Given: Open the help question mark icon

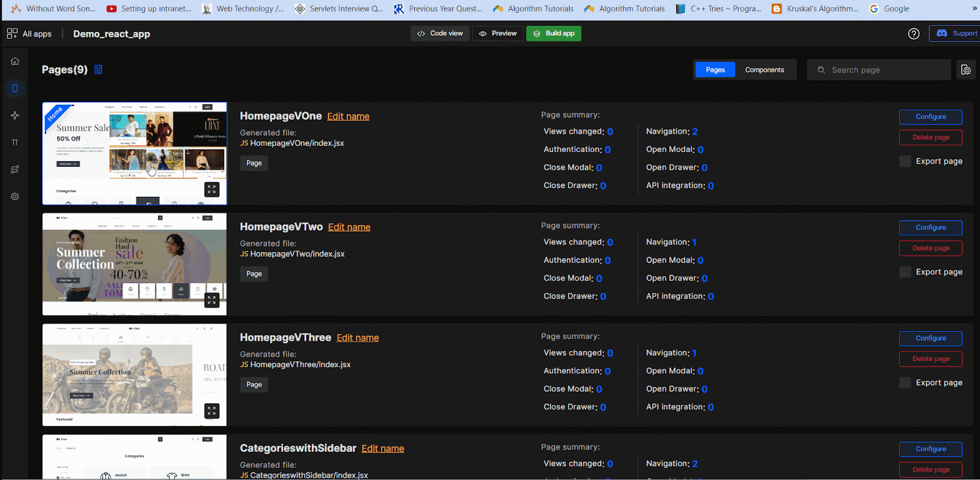Looking at the screenshot, I should point(913,34).
